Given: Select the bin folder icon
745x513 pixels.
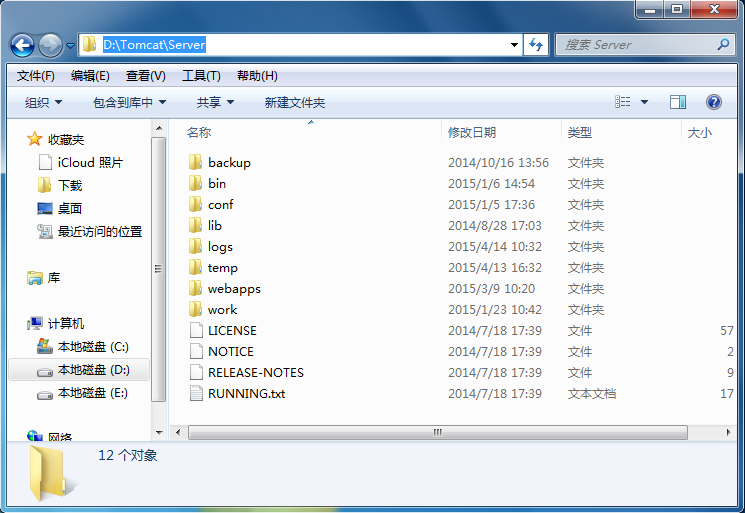Looking at the screenshot, I should click(195, 183).
